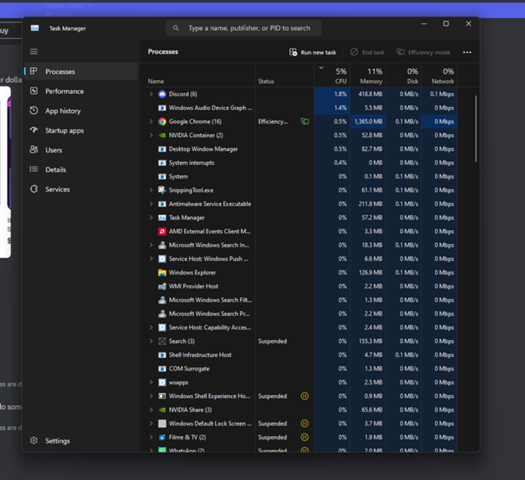The height and width of the screenshot is (480, 525).
Task: Switch to the Performance page
Action: point(81,91)
